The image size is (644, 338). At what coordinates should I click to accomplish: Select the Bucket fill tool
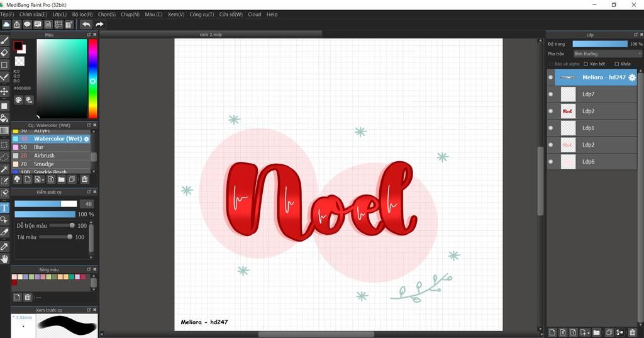pyautogui.click(x=4, y=118)
